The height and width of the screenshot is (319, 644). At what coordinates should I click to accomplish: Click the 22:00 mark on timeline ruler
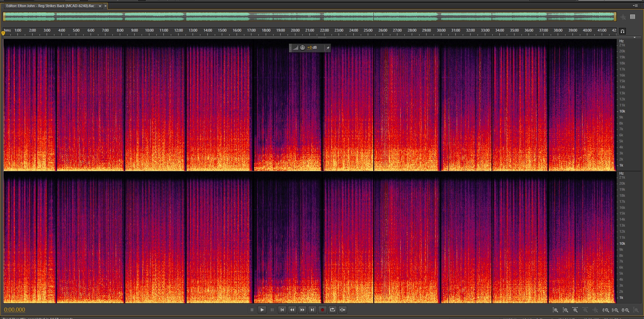(324, 31)
